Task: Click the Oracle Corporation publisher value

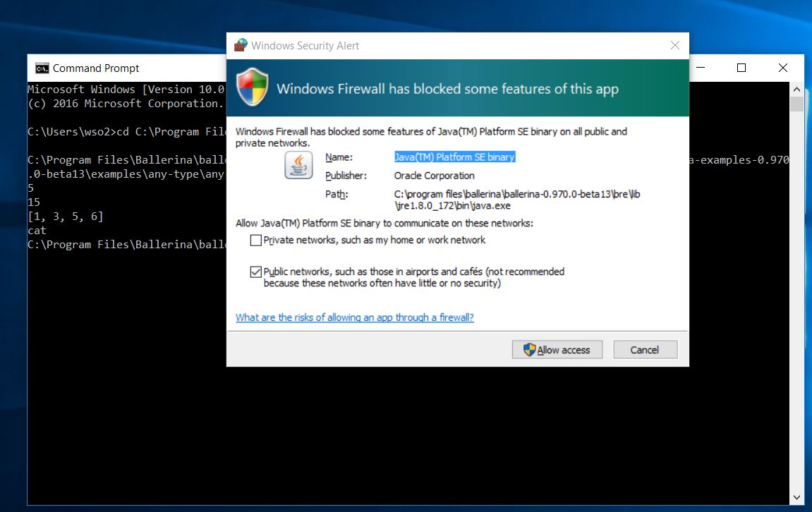Action: 434,176
